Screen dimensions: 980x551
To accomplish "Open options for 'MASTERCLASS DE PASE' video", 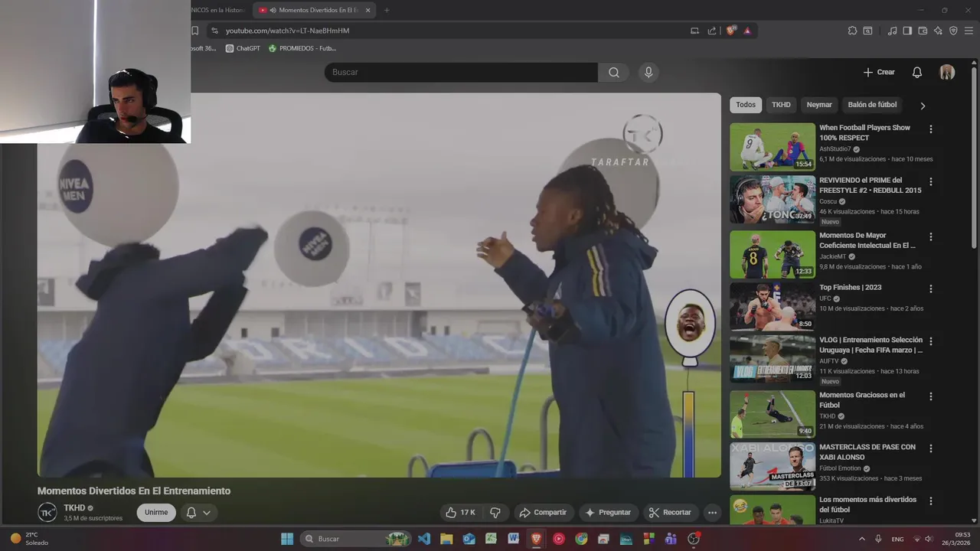I will 931,448.
